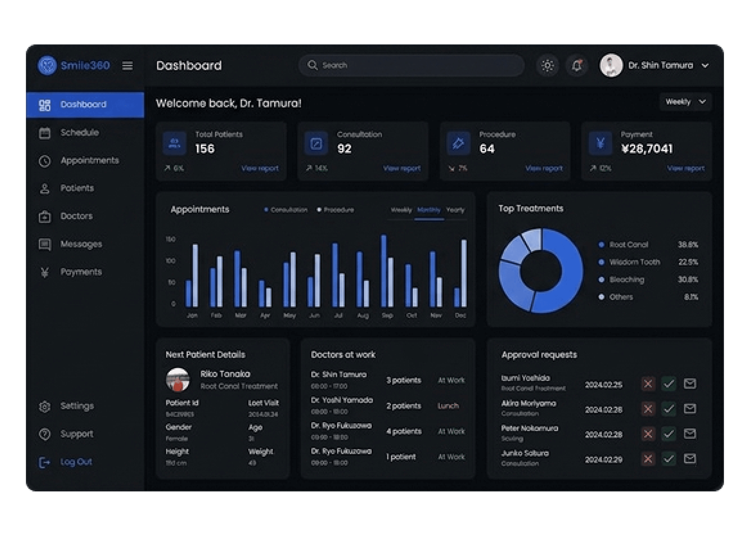Approve Junko Sakura's request

pos(669,459)
